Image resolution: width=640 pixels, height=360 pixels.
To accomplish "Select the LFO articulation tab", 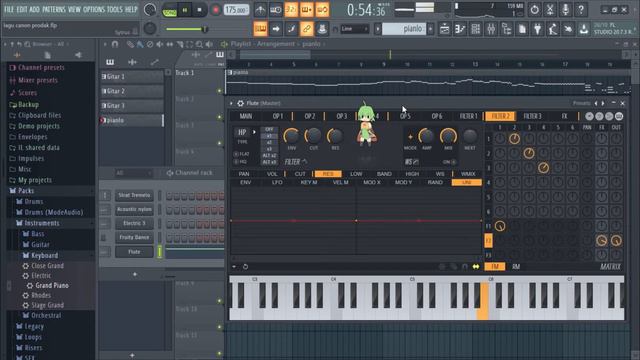I will click(x=277, y=182).
